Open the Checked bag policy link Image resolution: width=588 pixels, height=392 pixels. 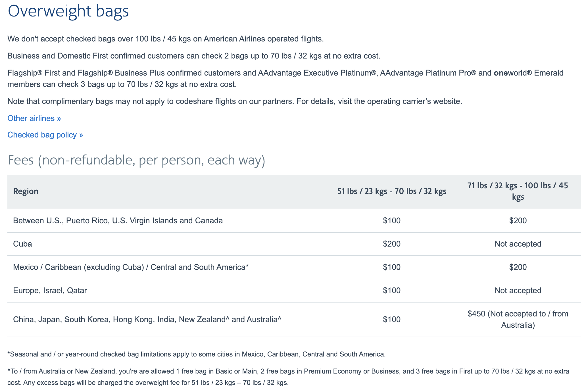[x=45, y=135]
